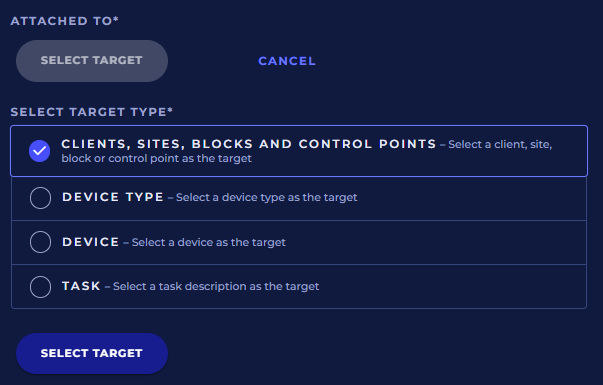This screenshot has height=385, width=603.
Task: Click the 'DEVICE TYPE' bold label text
Action: click(113, 197)
